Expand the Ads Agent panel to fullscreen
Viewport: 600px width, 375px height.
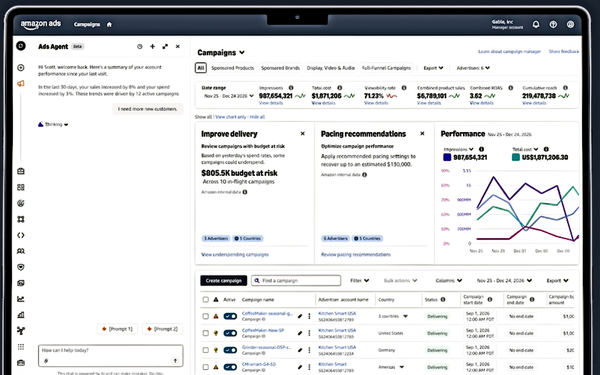(165, 46)
